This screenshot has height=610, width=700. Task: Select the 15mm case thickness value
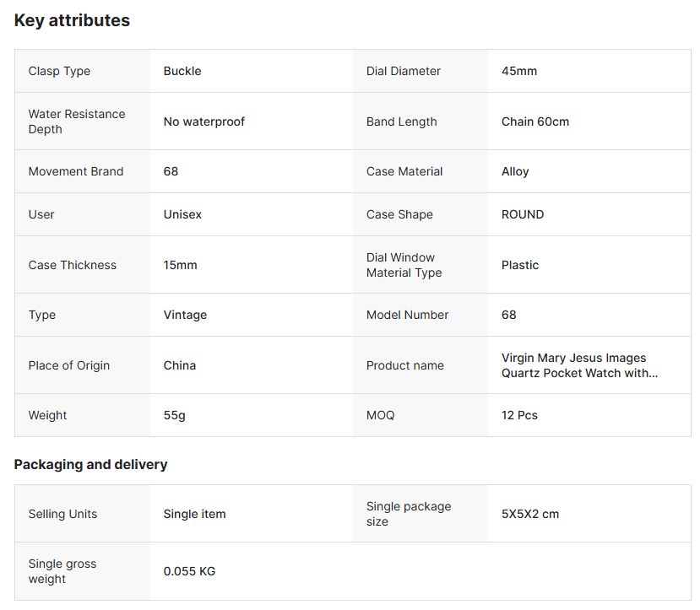click(x=180, y=265)
